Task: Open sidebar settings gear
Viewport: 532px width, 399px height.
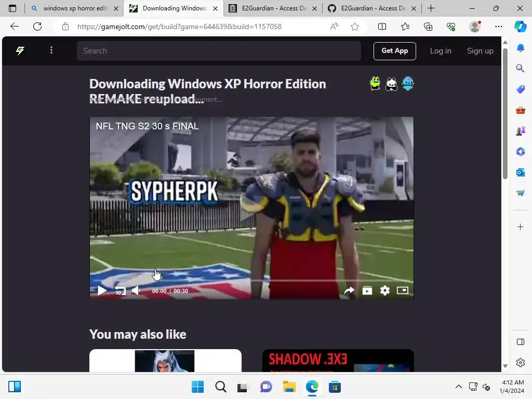Action: [520, 363]
